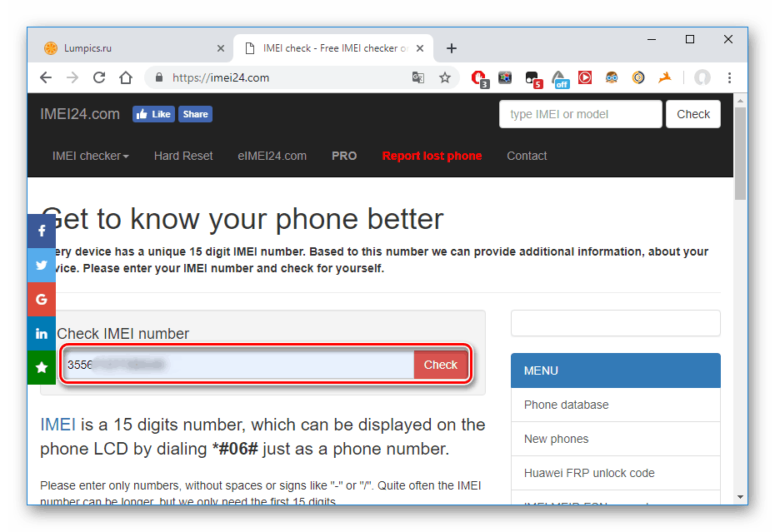Go to eIMEI24.com in navigation
775x532 pixels.
click(x=272, y=156)
